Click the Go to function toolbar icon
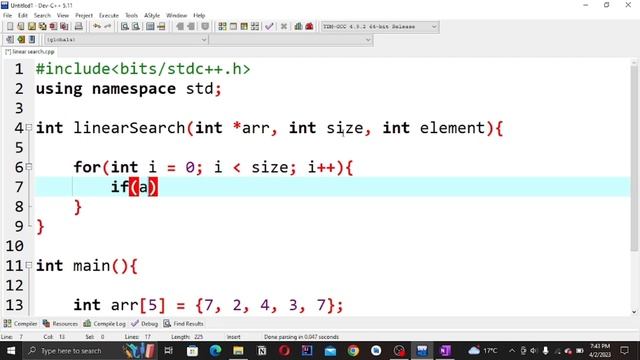Screen dimensions: 640x360 (150, 27)
